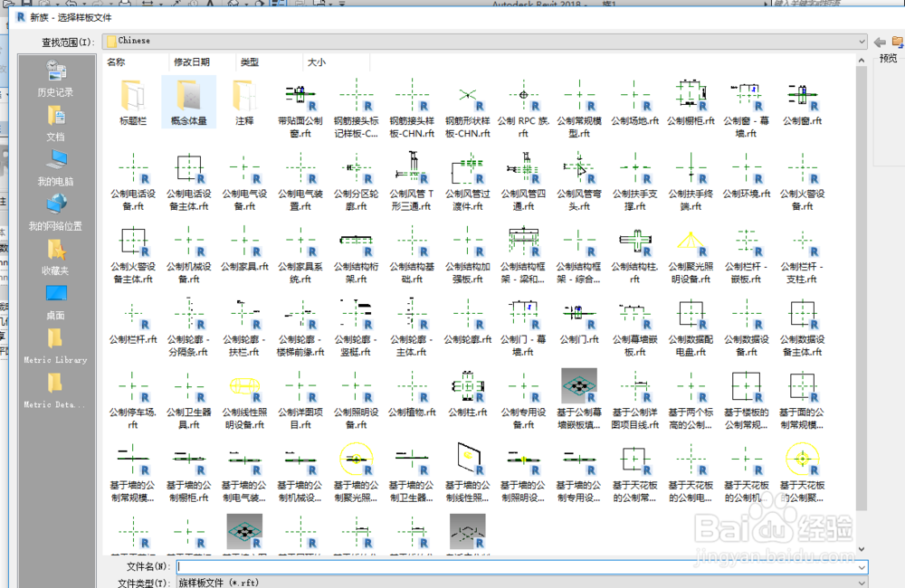Image resolution: width=905 pixels, height=588 pixels.
Task: Select 公制扶手支撑.rft file
Action: 635,181
